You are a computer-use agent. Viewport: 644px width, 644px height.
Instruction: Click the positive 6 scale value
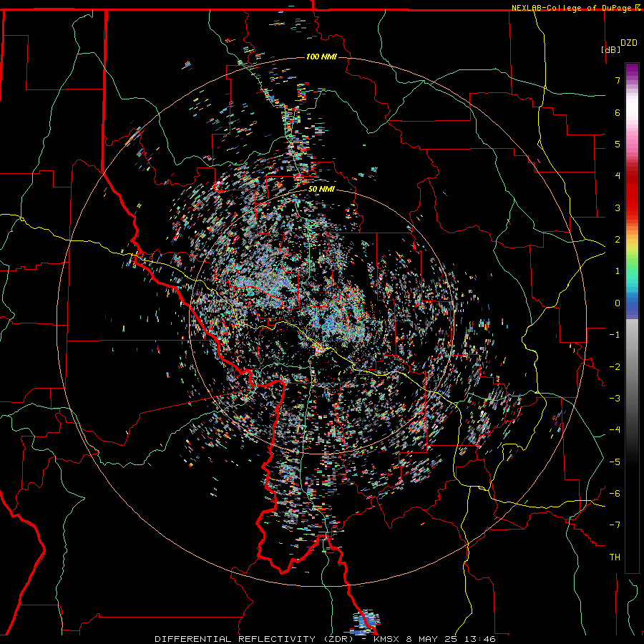618,112
